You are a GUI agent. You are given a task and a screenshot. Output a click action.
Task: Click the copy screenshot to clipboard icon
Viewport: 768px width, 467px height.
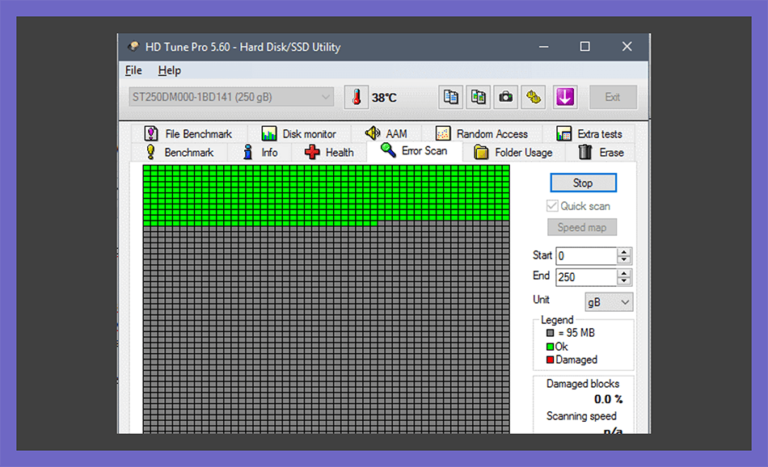point(478,97)
